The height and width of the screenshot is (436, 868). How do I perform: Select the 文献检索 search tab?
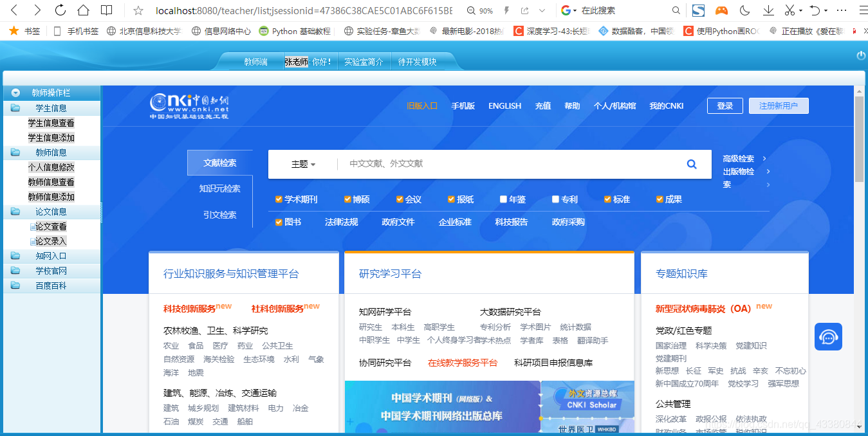click(220, 163)
